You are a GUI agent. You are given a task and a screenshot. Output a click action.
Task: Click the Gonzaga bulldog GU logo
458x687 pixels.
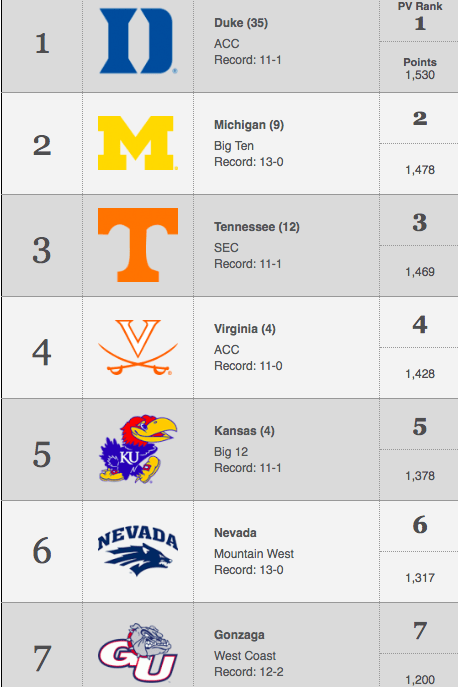coord(138,653)
